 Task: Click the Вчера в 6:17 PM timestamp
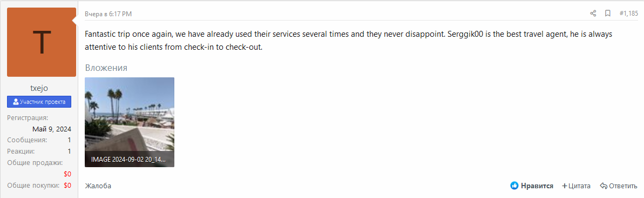tap(109, 14)
